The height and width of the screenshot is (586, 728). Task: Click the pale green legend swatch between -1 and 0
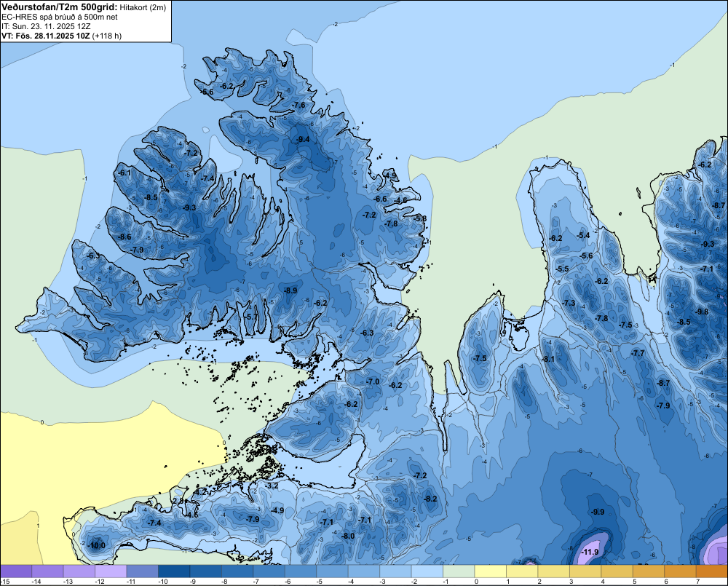(459, 571)
